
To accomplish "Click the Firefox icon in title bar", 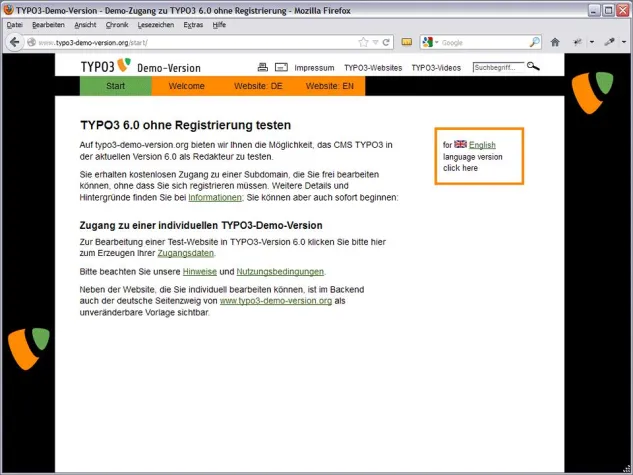I will [x=8, y=10].
